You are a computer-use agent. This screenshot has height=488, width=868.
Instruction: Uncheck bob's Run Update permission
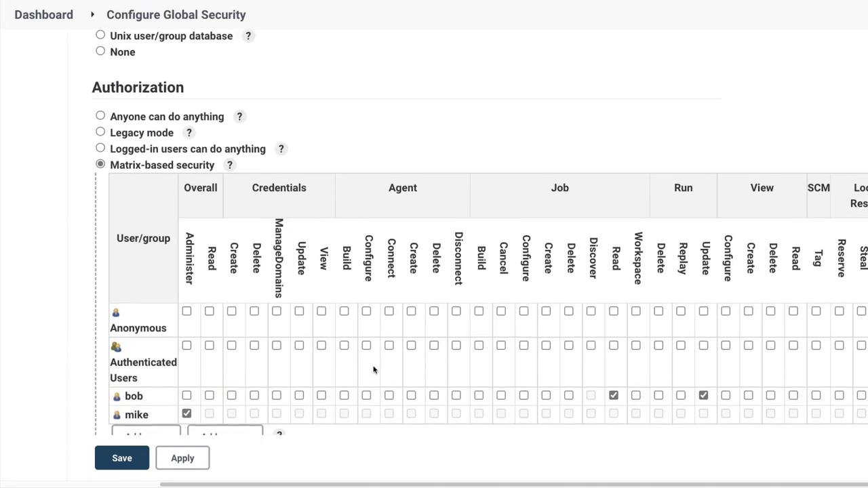tap(703, 395)
